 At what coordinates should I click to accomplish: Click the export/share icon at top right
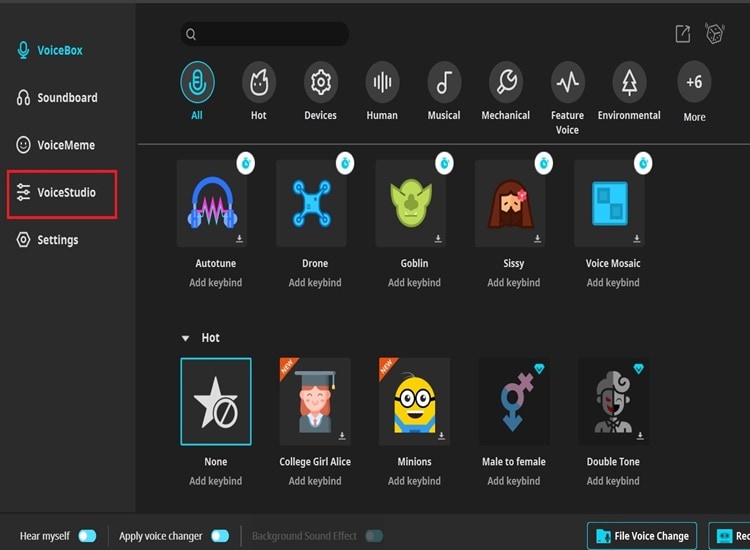click(683, 34)
